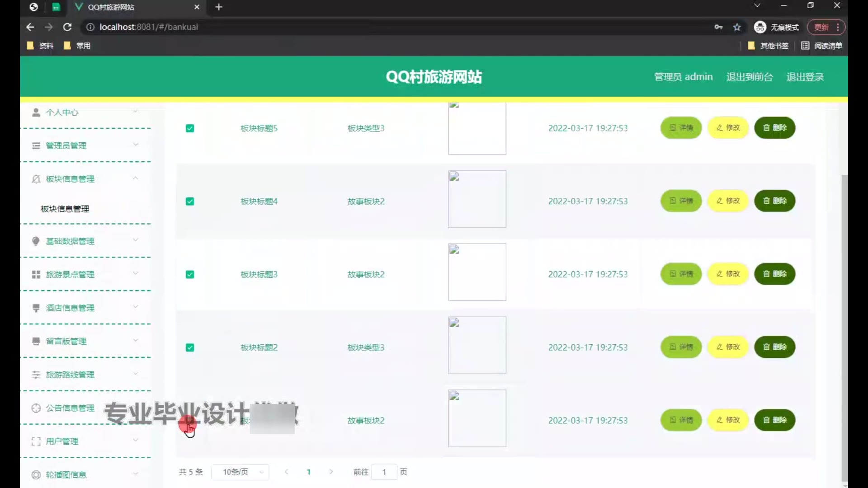868x488 pixels.
Task: Click 退出登录 link in header
Action: pyautogui.click(x=805, y=77)
